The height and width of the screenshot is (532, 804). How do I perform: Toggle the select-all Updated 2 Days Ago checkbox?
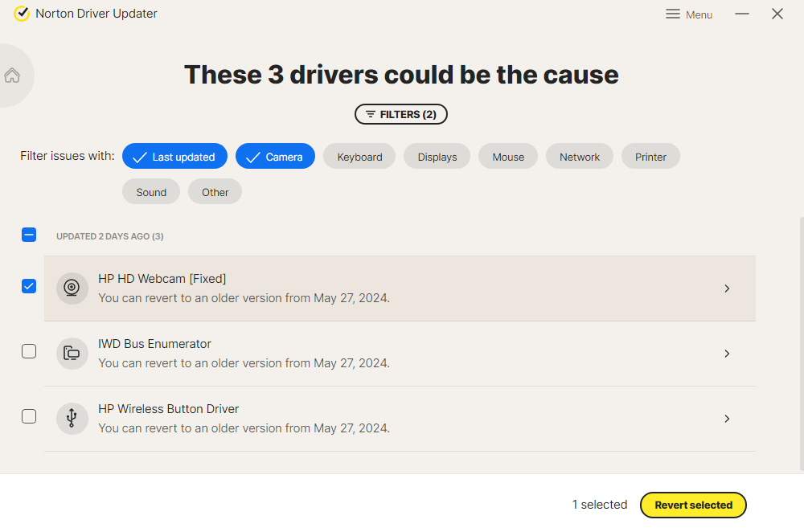click(29, 235)
